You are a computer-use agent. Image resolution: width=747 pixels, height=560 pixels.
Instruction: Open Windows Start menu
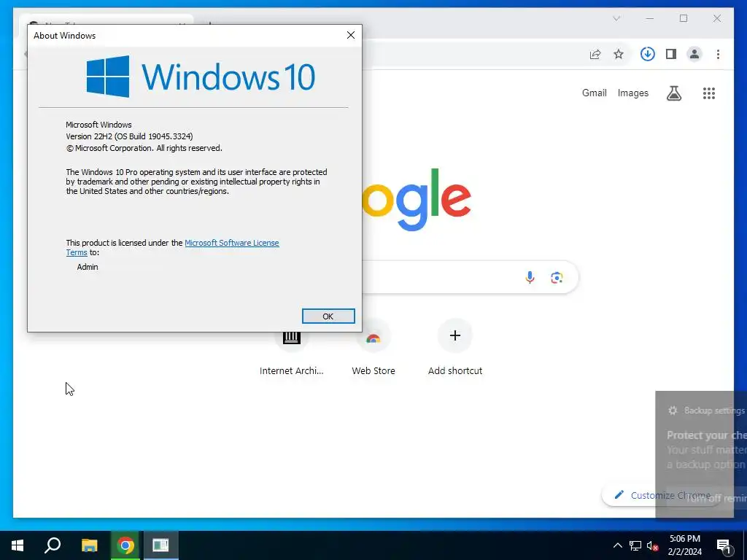coord(18,545)
